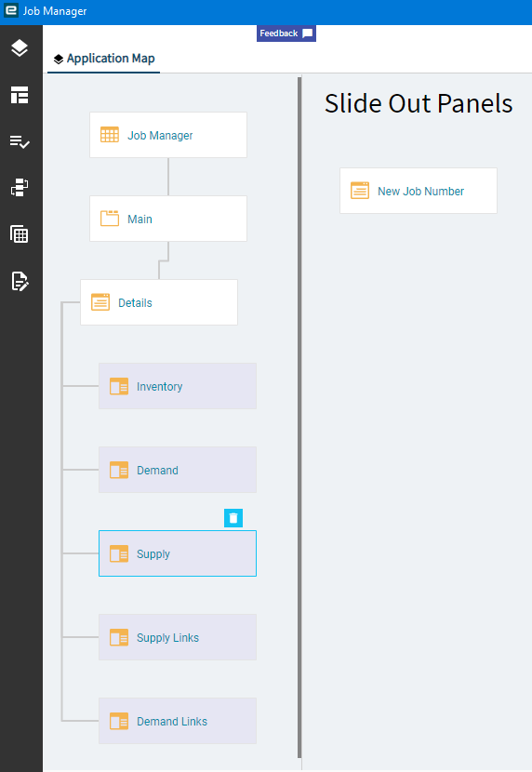This screenshot has height=772, width=532.
Task: Select the Details node
Action: click(159, 302)
